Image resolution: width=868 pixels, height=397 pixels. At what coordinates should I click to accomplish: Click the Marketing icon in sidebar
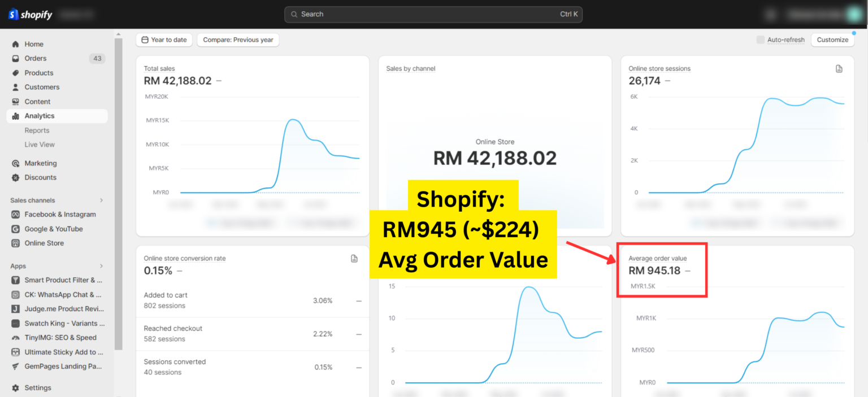[15, 163]
